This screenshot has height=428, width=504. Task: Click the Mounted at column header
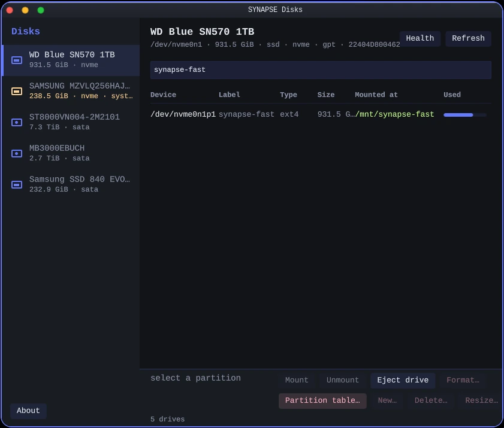376,95
